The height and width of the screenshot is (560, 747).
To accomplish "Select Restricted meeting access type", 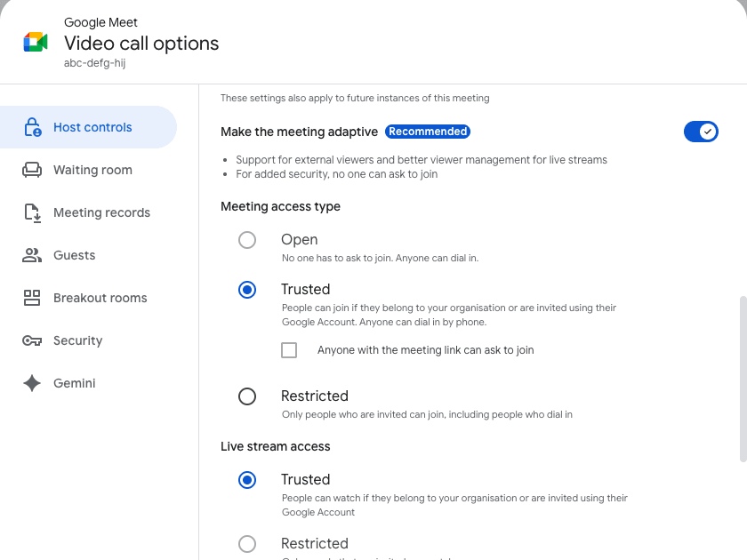I will click(247, 396).
